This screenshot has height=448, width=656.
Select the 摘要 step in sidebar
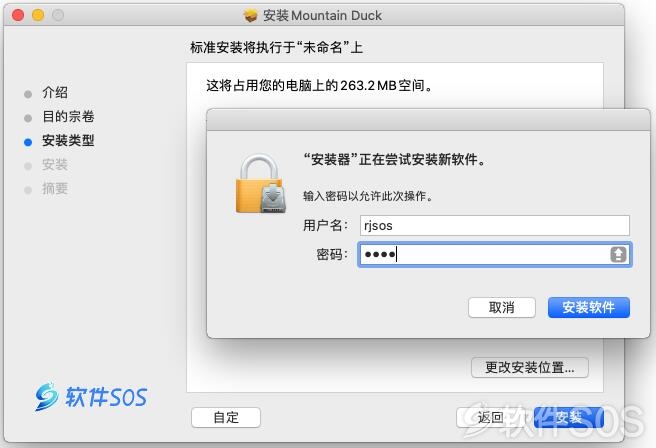55,189
